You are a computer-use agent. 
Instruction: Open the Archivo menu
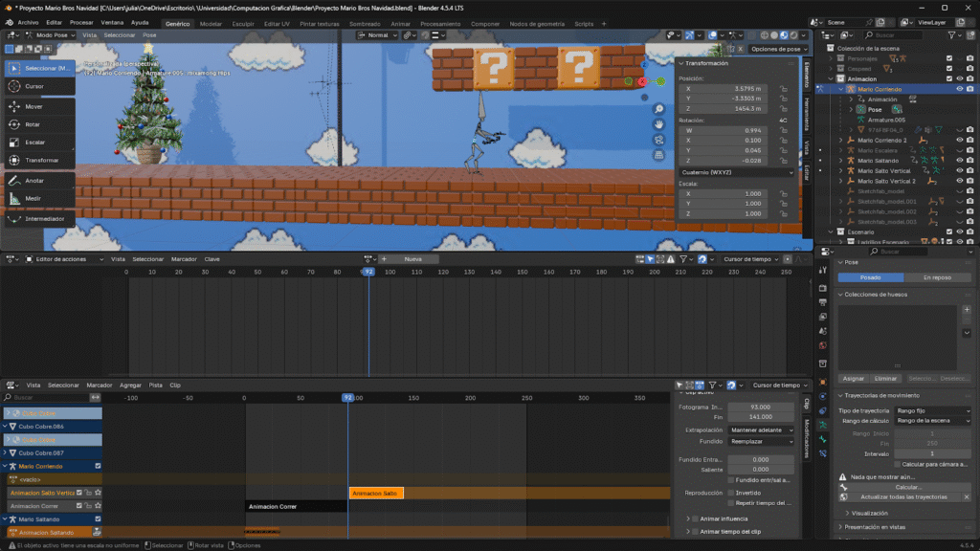pos(28,22)
